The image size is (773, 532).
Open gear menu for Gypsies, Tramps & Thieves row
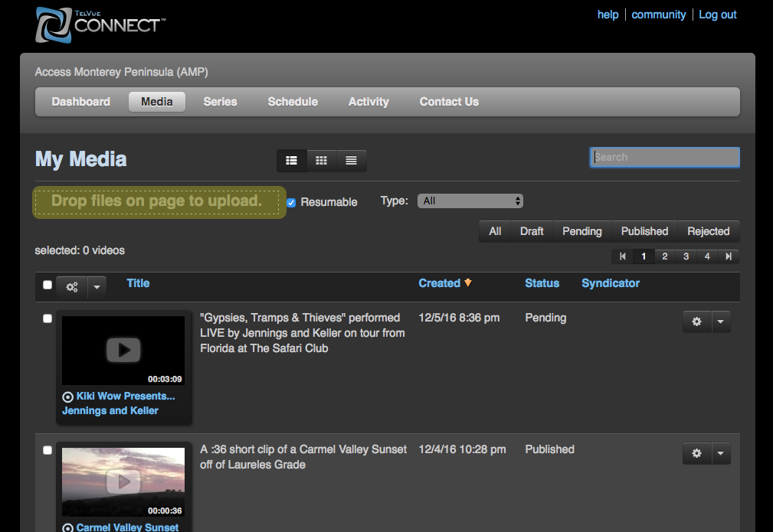click(x=696, y=321)
